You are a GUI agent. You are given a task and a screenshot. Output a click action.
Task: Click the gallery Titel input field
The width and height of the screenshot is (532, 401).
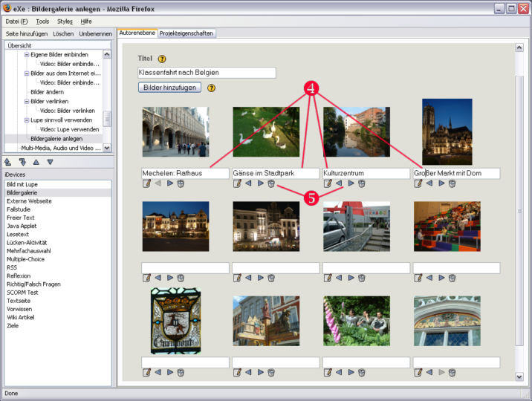click(x=207, y=73)
